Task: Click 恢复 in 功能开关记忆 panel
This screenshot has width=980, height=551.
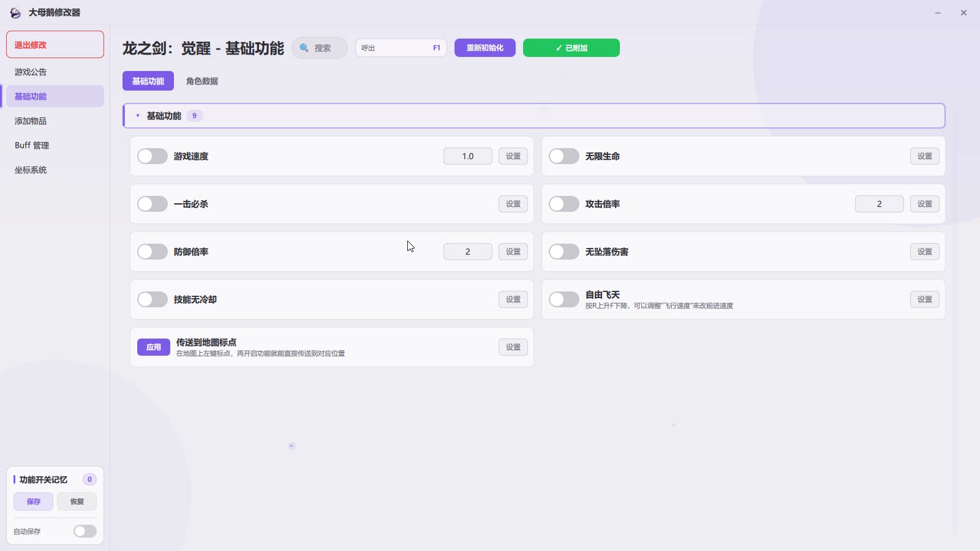Action: 77,501
